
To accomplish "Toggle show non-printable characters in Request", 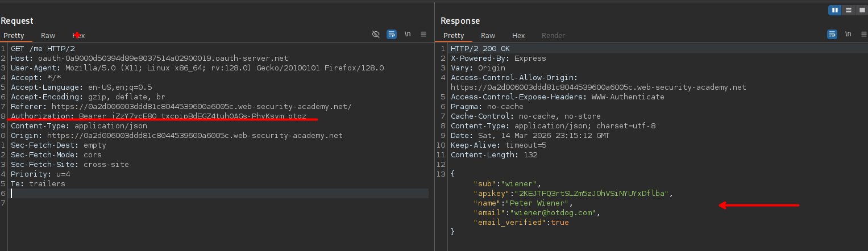I will coord(408,34).
